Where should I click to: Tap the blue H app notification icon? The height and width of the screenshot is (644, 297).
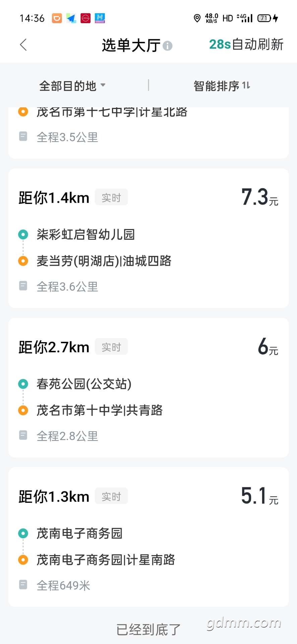[x=100, y=18]
